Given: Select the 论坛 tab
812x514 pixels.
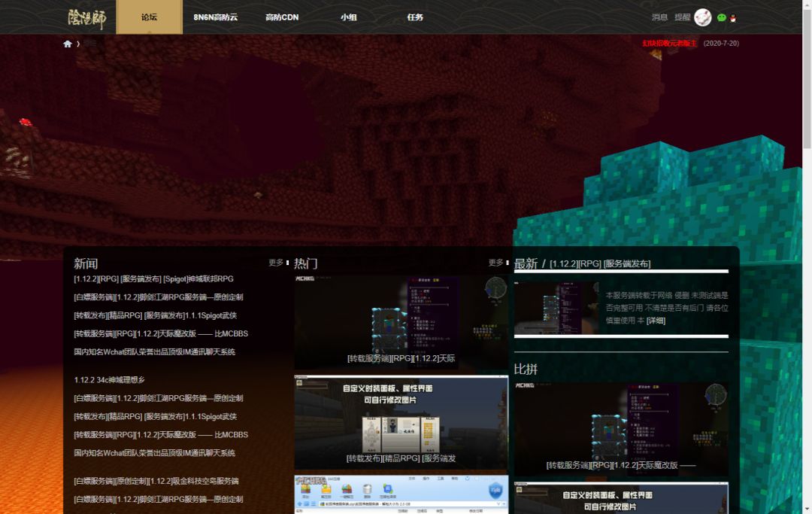Looking at the screenshot, I should click(149, 17).
